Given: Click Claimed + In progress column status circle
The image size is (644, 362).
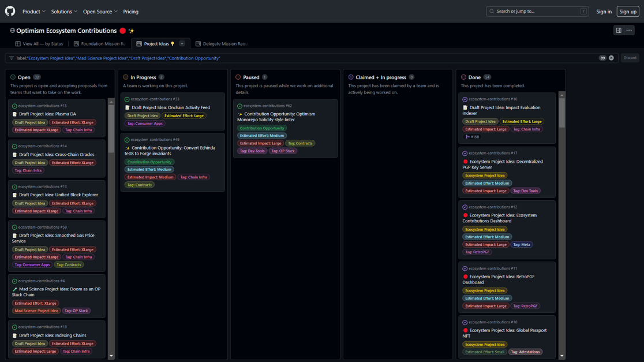Looking at the screenshot, I should (351, 77).
